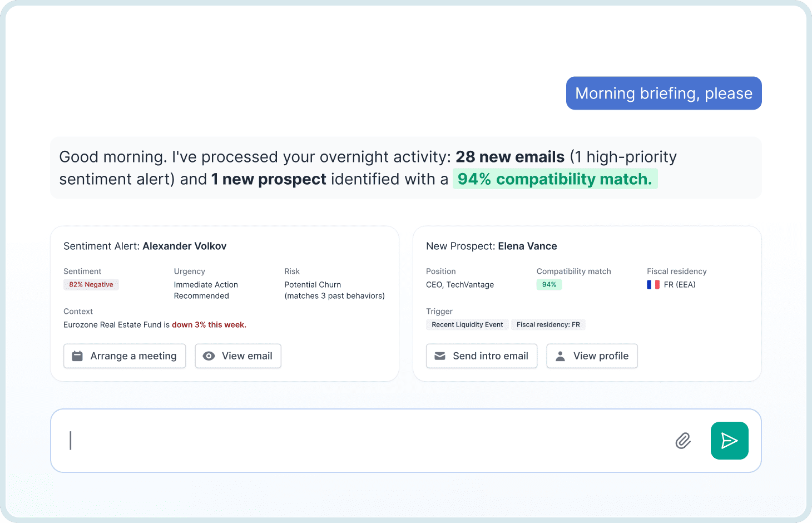Click the envelope icon on Send intro email
The width and height of the screenshot is (812, 523).
tap(440, 356)
